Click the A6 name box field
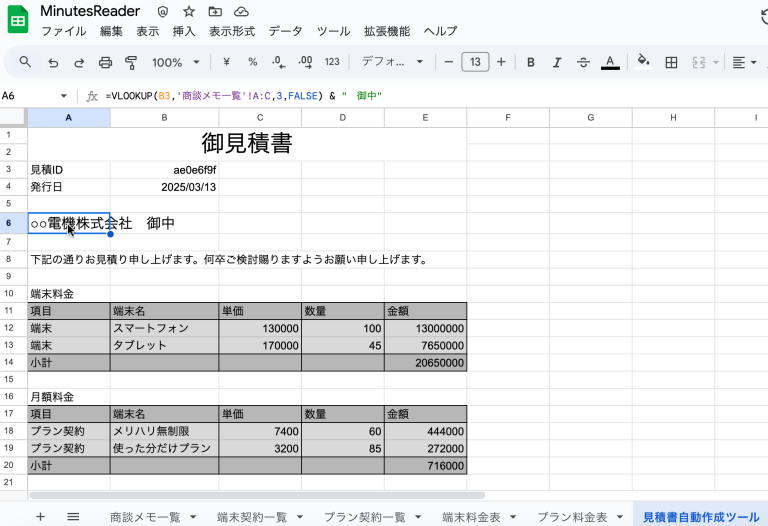 coord(30,96)
